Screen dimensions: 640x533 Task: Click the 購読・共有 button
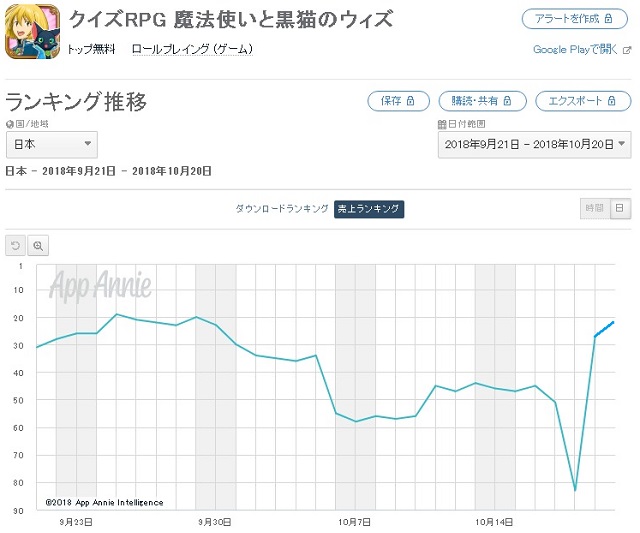tap(480, 101)
